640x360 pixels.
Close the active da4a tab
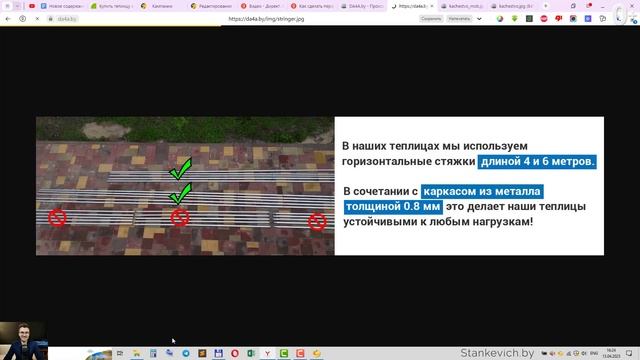click(431, 6)
